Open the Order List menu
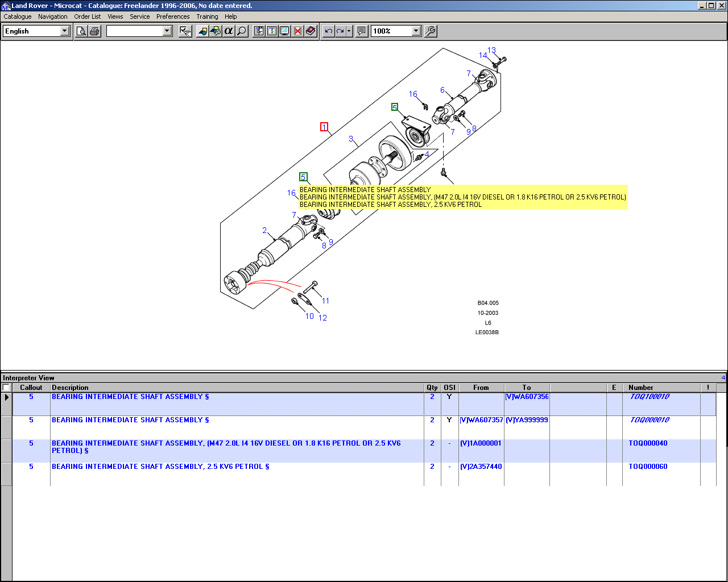Screen dimensions: 728x582 87,16
